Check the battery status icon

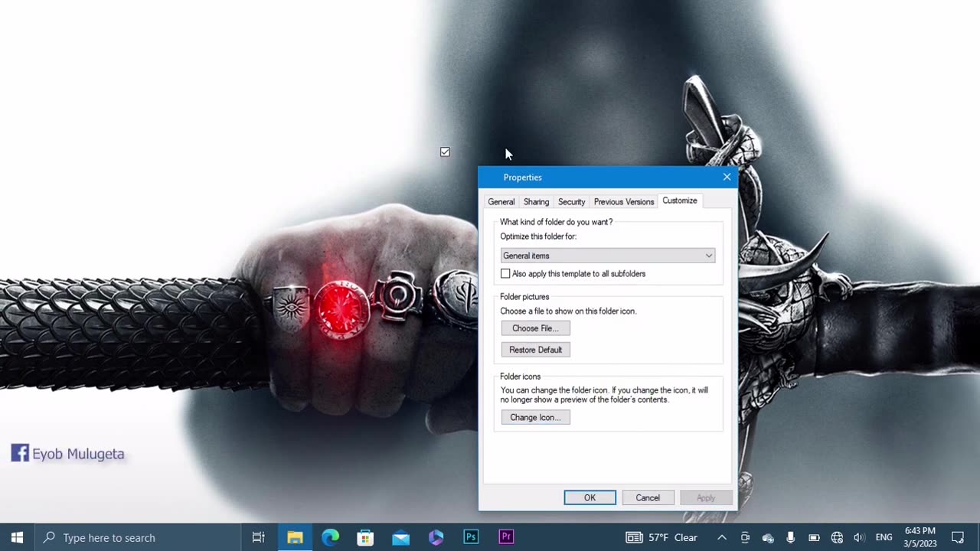click(814, 537)
